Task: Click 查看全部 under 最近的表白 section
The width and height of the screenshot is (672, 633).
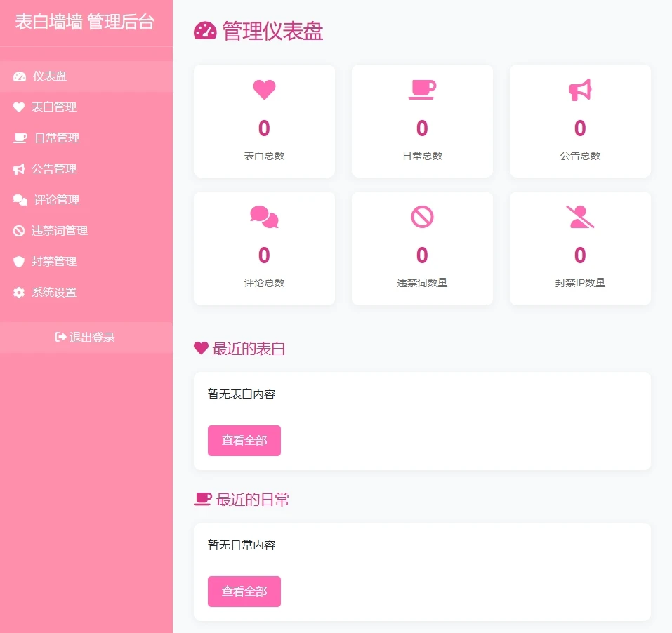Action: 244,441
